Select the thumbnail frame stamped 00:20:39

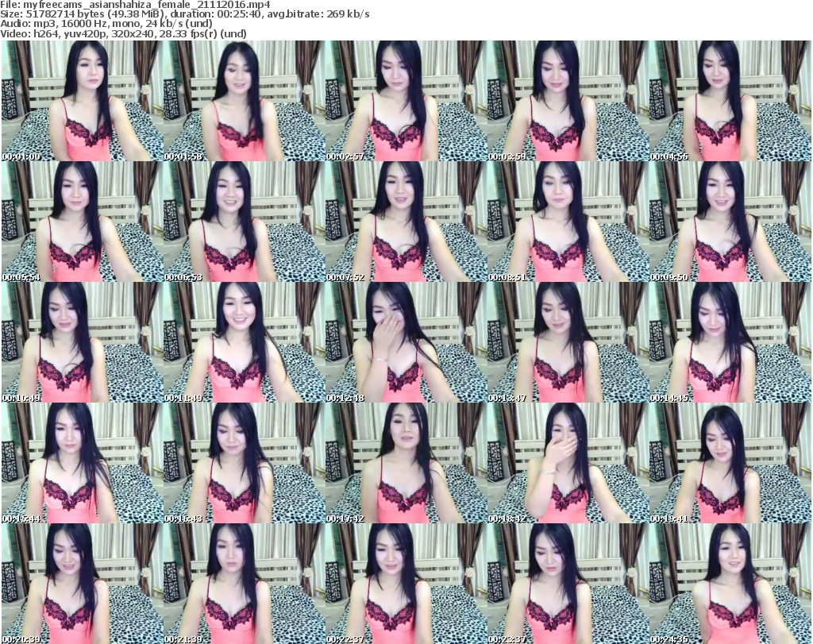tap(83, 584)
